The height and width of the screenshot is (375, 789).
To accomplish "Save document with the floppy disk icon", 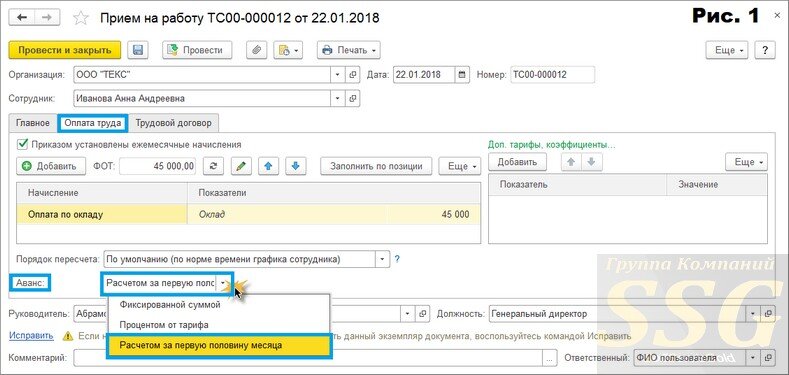I will point(138,50).
